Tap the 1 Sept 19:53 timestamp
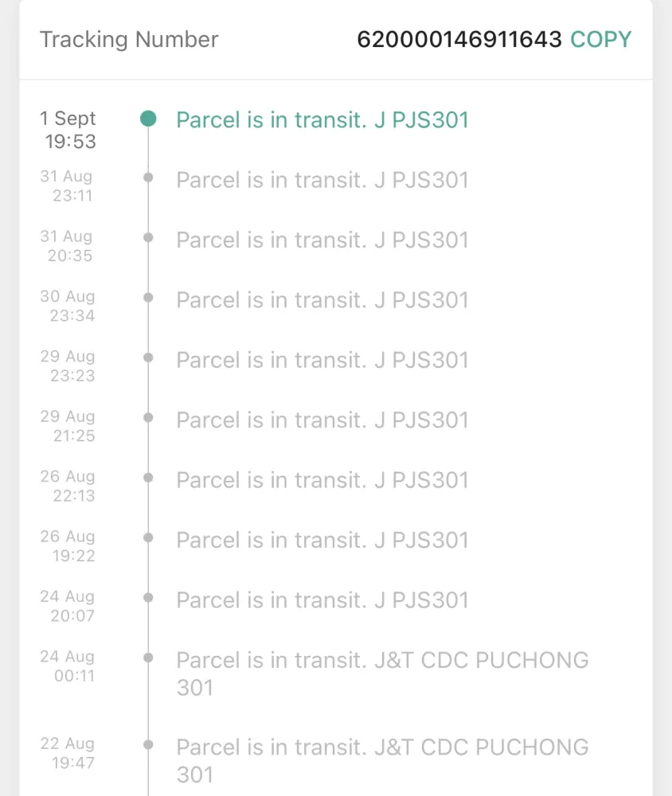Viewport: 672px width, 796px height. tap(68, 130)
